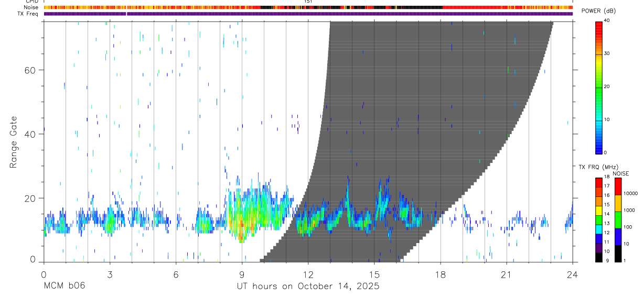Click the 13 label on the TX FRQ scale
The height and width of the screenshot is (297, 644).
tap(607, 223)
